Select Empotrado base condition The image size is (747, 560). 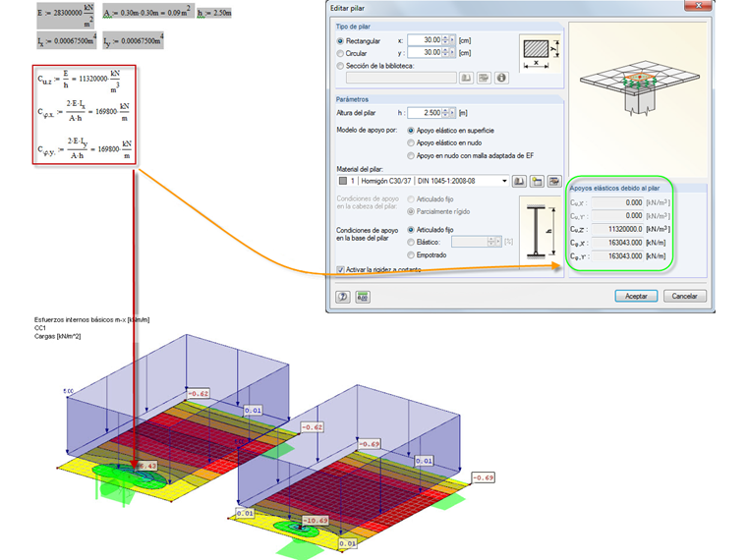tap(411, 255)
